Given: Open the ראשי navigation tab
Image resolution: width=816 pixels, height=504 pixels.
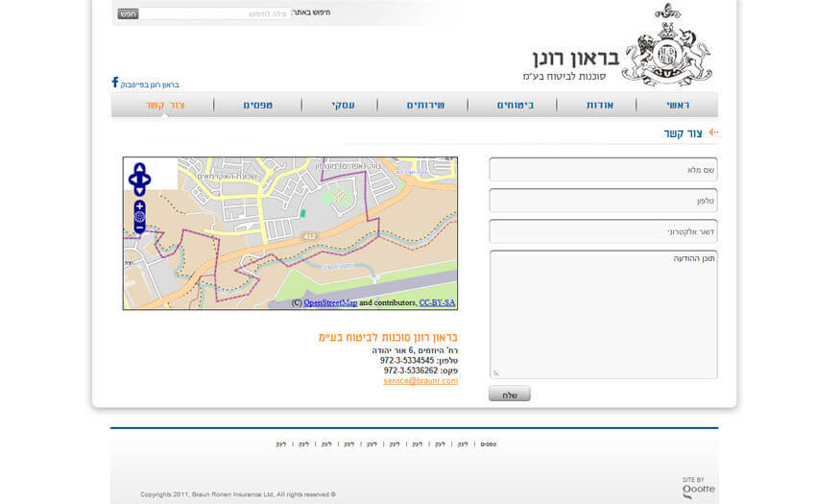Looking at the screenshot, I should pyautogui.click(x=678, y=105).
